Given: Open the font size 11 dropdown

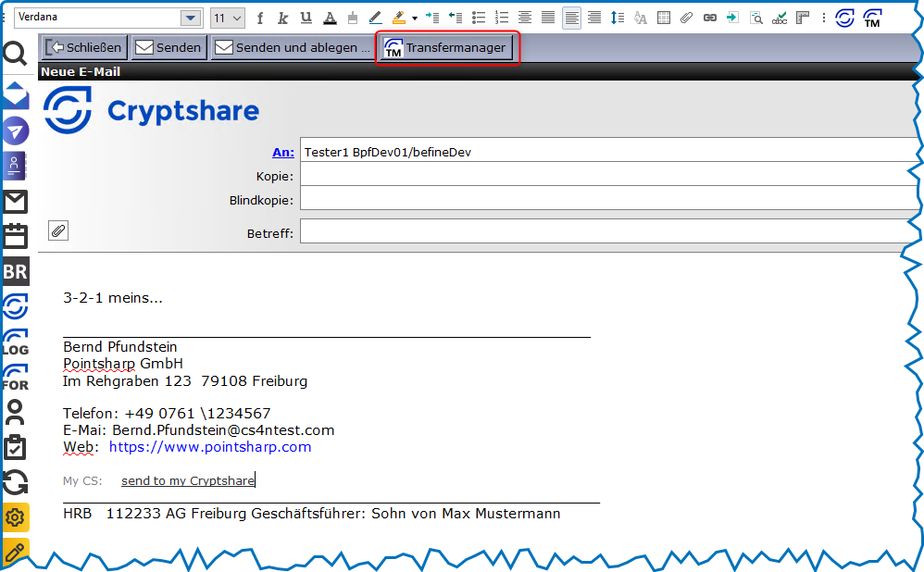Looking at the screenshot, I should coord(237,18).
